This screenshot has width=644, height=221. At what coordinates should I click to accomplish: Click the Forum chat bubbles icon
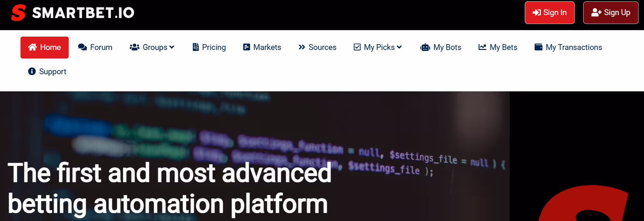[x=82, y=47]
